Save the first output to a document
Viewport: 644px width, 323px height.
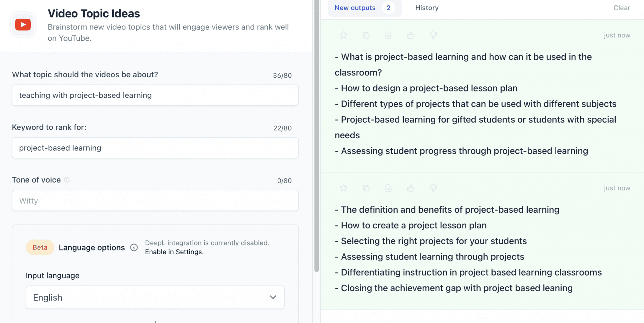pos(388,35)
